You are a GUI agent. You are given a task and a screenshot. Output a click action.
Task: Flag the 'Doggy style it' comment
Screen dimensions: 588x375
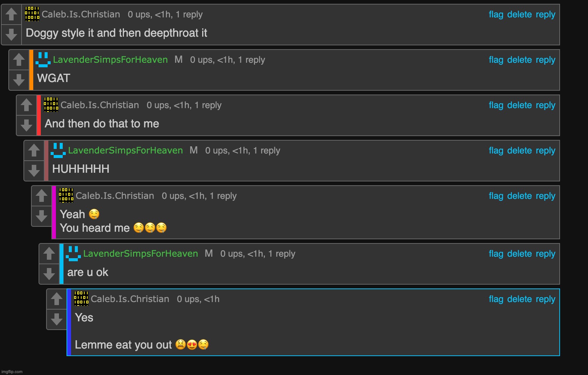point(496,14)
